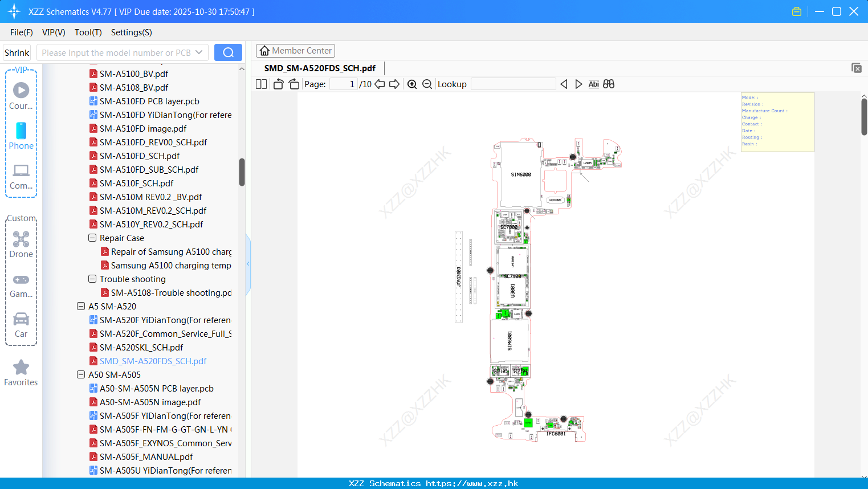The height and width of the screenshot is (489, 868).
Task: Open the Settings(S) menu
Action: tap(132, 32)
